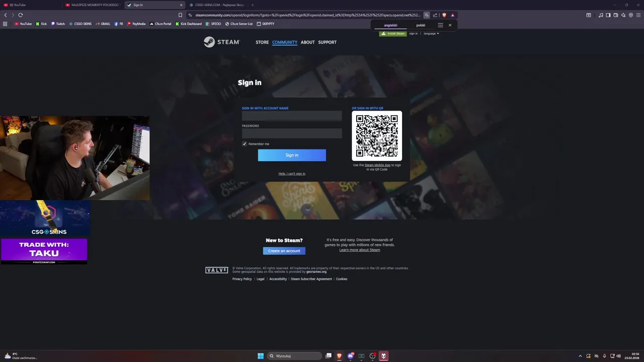
Task: Click the translate page icon in address bar
Action: pos(427,15)
